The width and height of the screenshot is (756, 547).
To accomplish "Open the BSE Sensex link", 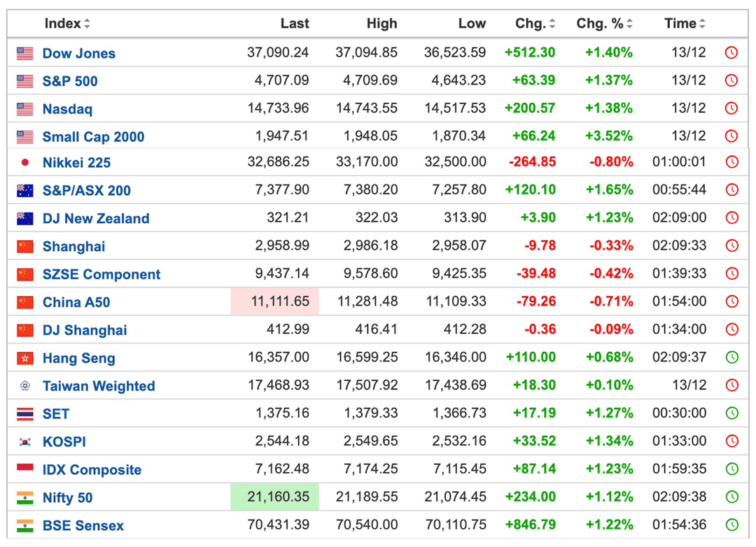I will point(83,526).
